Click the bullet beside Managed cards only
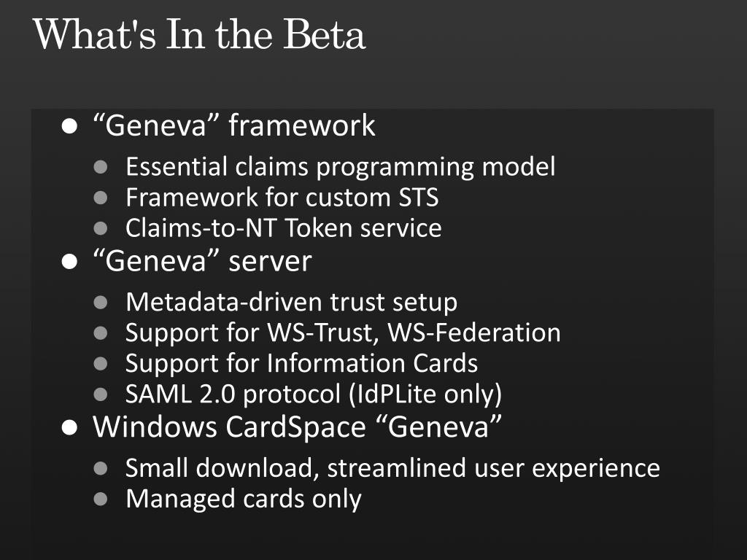This screenshot has width=747, height=560. click(x=101, y=499)
